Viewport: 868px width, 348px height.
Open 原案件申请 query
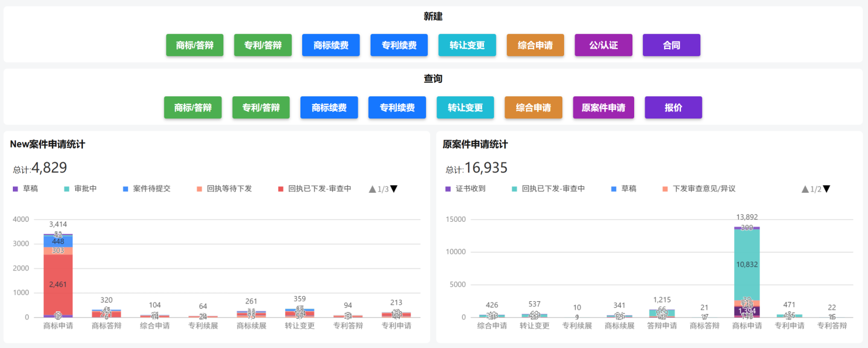(x=603, y=107)
